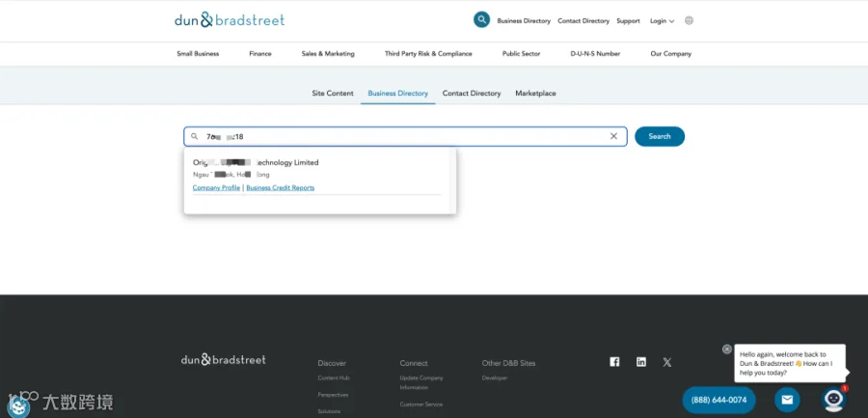Click the blue Search button
The width and height of the screenshot is (868, 418).
pyautogui.click(x=660, y=136)
